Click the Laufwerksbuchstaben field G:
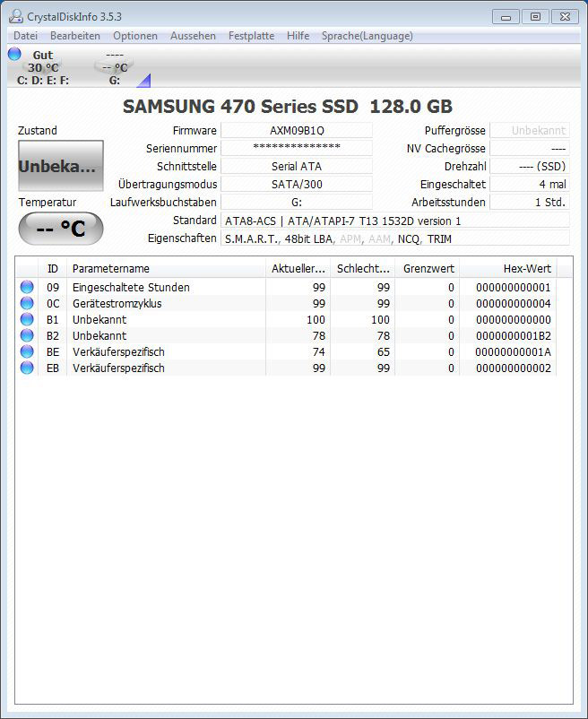Image resolution: width=588 pixels, height=719 pixels. point(297,202)
